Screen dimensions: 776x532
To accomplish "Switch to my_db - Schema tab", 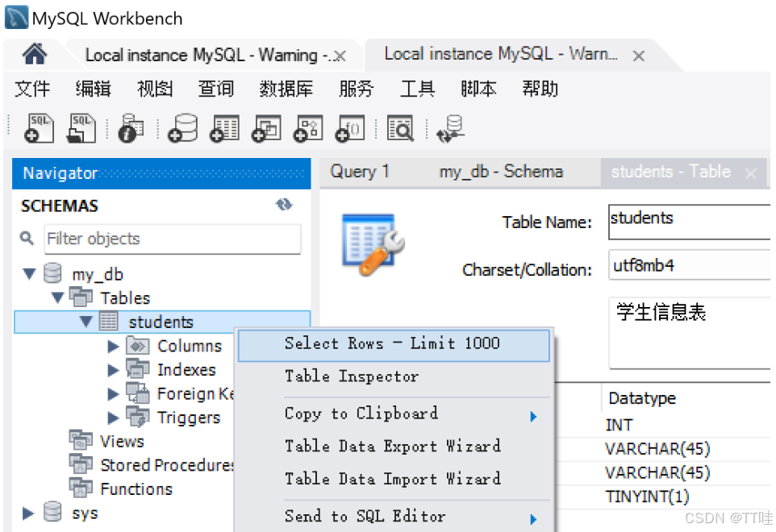I will (501, 172).
